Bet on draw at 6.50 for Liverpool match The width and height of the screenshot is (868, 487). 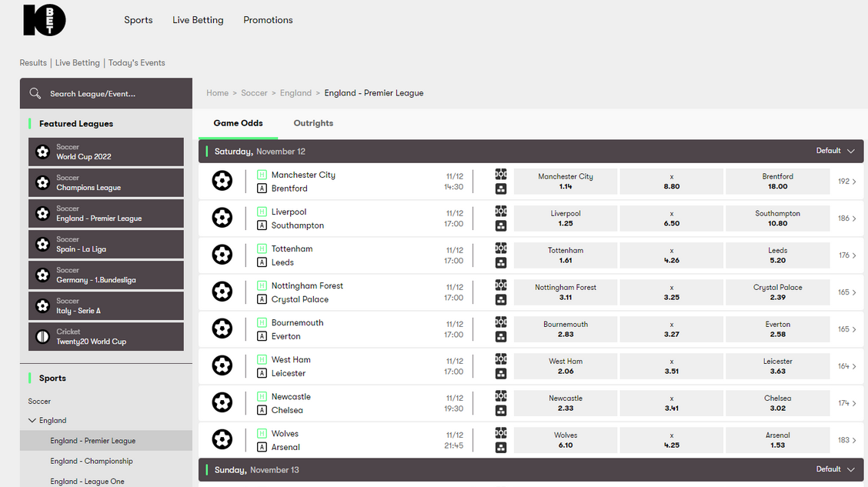click(672, 218)
